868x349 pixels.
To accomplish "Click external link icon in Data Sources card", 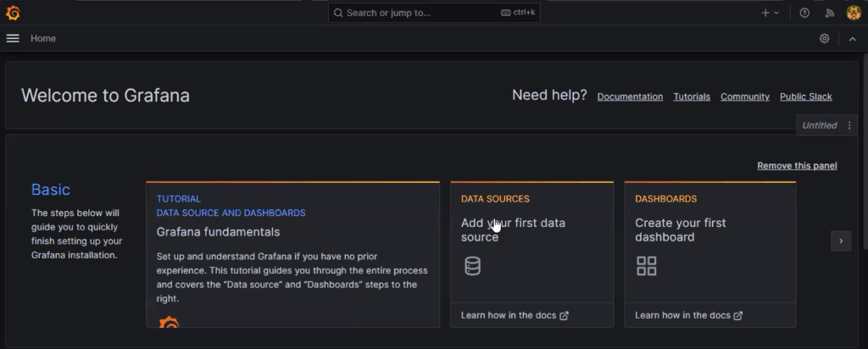I will (564, 316).
